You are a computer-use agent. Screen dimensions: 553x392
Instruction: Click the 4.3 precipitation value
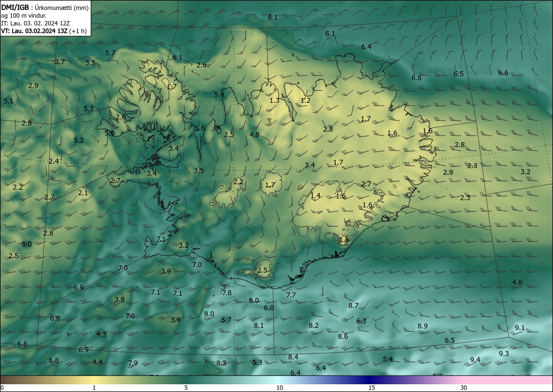click(x=101, y=334)
